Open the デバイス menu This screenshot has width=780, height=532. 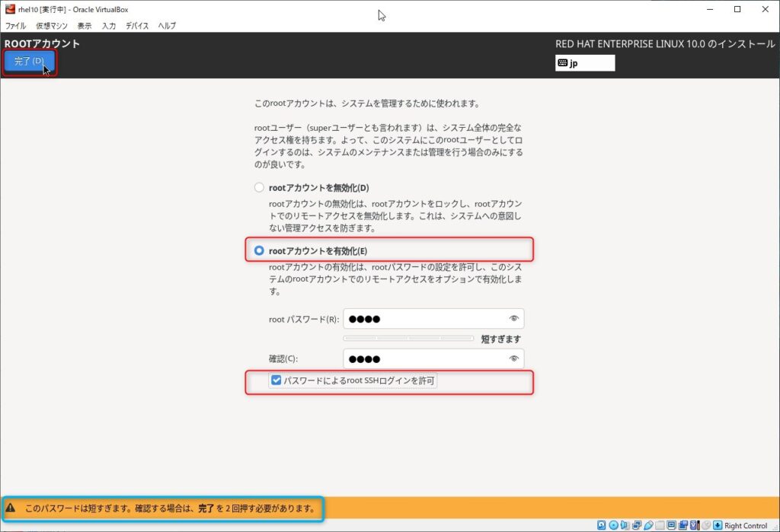point(137,26)
